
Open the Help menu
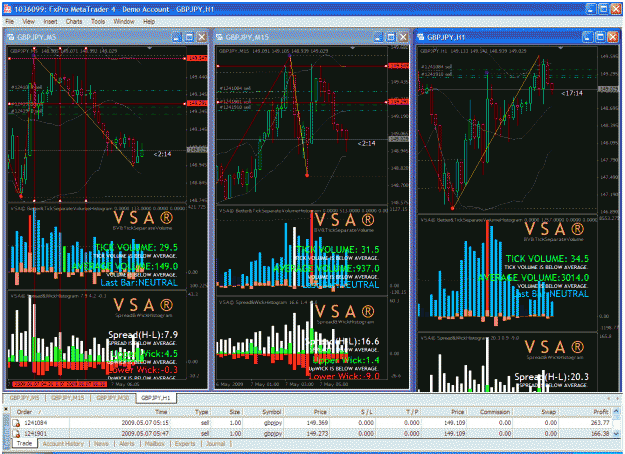tap(149, 22)
